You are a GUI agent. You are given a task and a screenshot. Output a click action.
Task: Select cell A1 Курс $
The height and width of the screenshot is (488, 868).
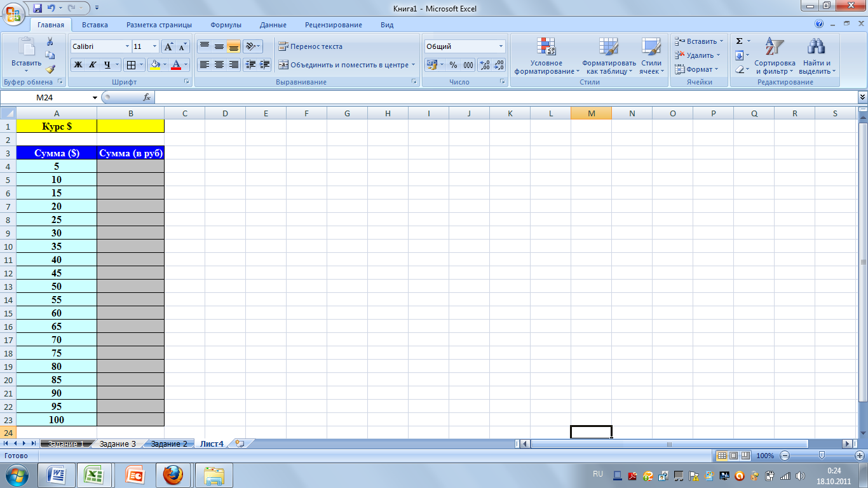pyautogui.click(x=57, y=126)
